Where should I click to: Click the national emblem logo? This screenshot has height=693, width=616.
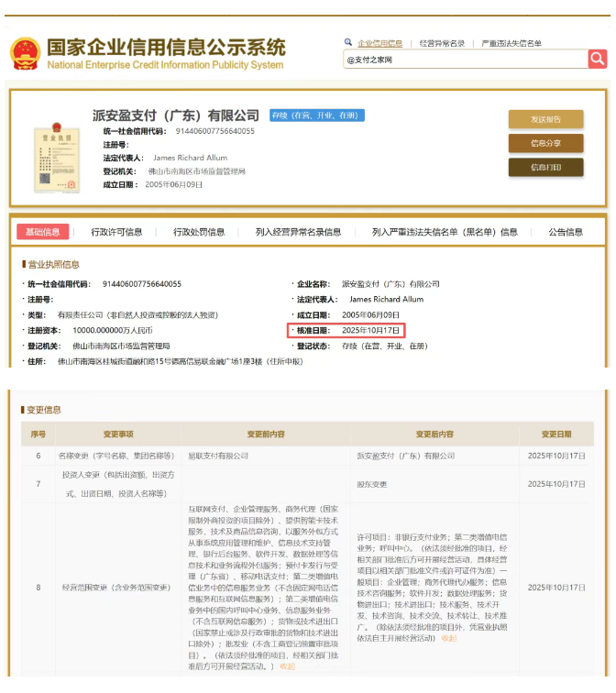pyautogui.click(x=25, y=54)
